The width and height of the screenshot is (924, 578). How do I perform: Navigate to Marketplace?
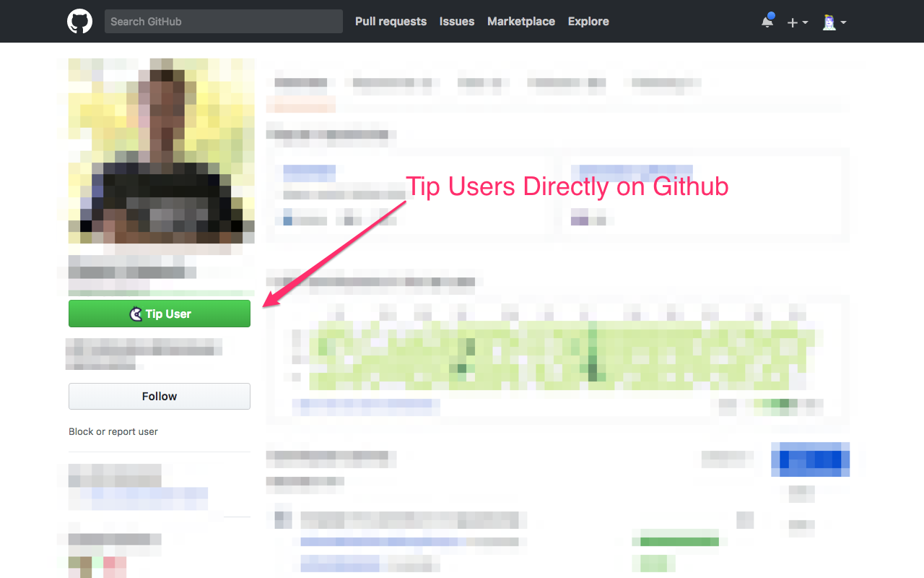[521, 22]
